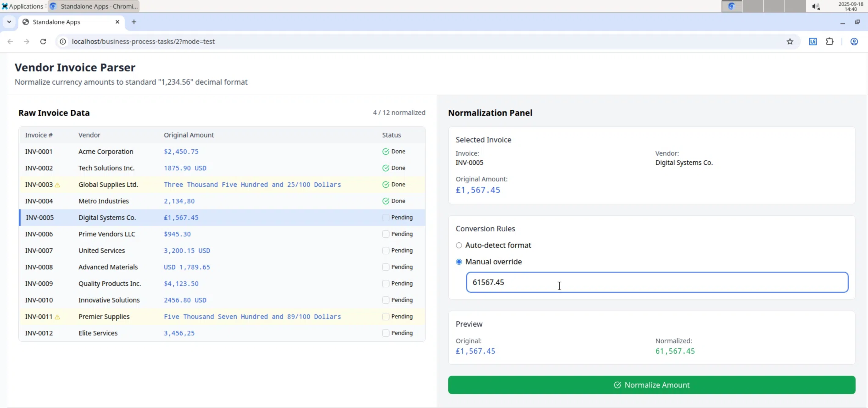The width and height of the screenshot is (868, 408).
Task: Click the Standalone Apps - Chromium taskbar entry
Action: point(94,6)
